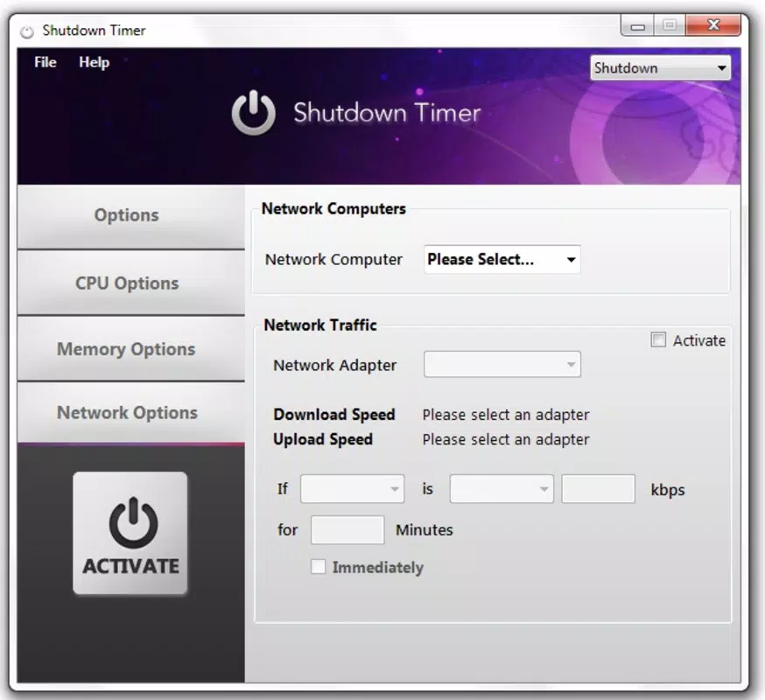Click the Minutes input field
This screenshot has width=765, height=700.
click(x=347, y=530)
